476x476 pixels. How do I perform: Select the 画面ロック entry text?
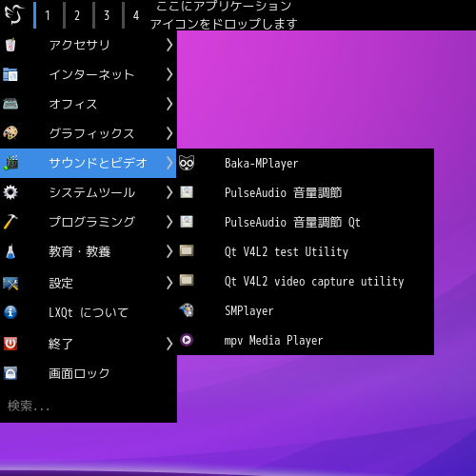[79, 373]
